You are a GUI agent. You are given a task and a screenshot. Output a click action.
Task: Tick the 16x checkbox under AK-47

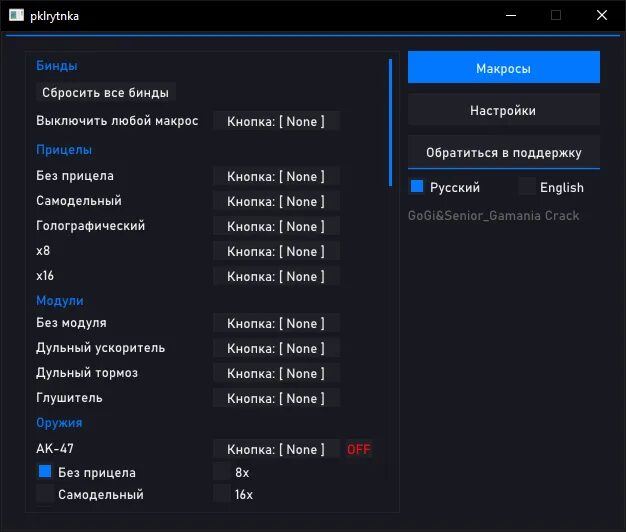click(221, 494)
